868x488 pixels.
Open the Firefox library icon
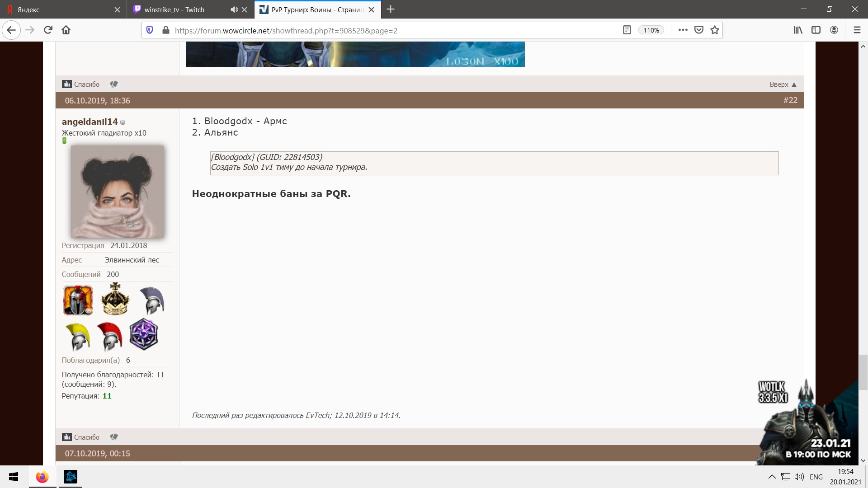pyautogui.click(x=798, y=30)
